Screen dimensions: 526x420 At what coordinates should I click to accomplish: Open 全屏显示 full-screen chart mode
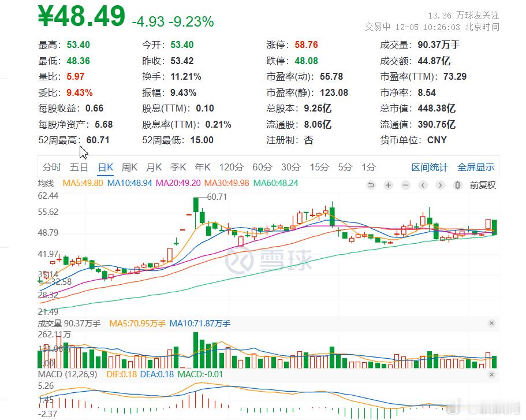[476, 167]
